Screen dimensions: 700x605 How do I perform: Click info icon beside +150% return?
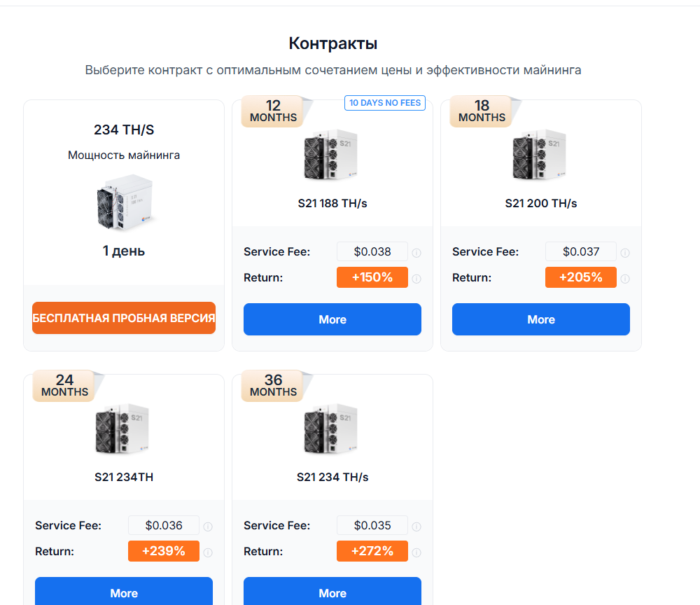pos(416,279)
